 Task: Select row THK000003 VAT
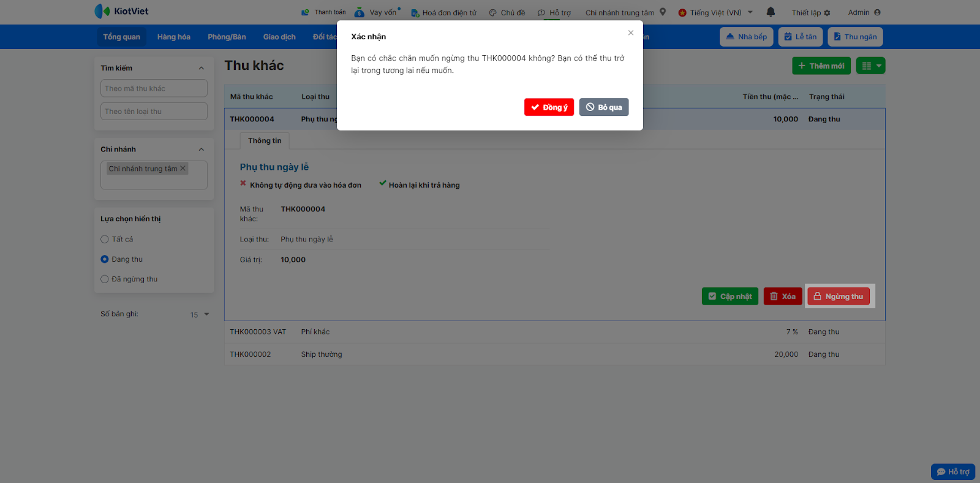tap(554, 332)
